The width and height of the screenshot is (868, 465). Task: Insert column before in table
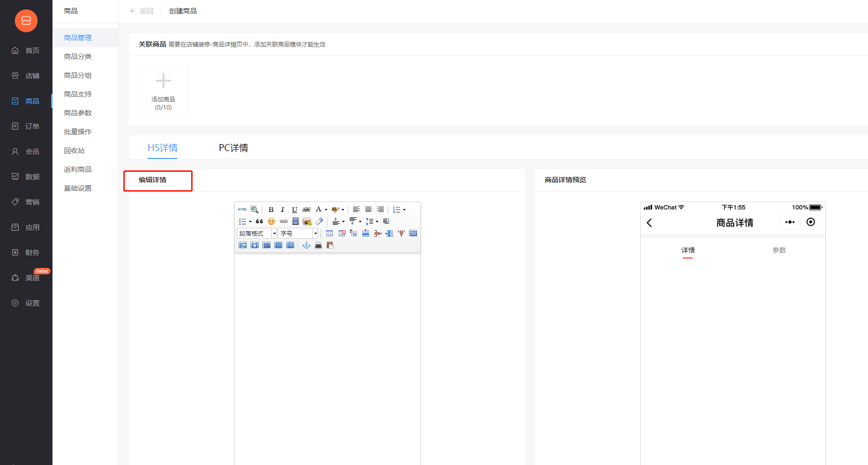[389, 233]
